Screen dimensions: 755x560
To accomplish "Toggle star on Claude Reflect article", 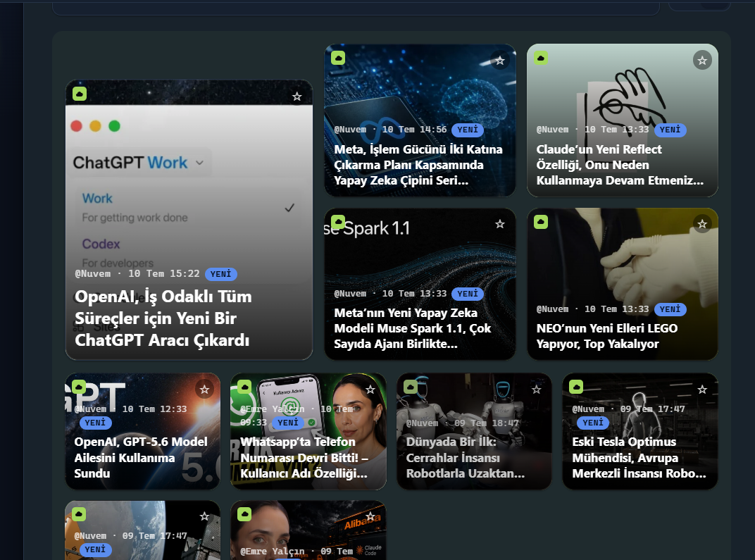I will click(702, 61).
